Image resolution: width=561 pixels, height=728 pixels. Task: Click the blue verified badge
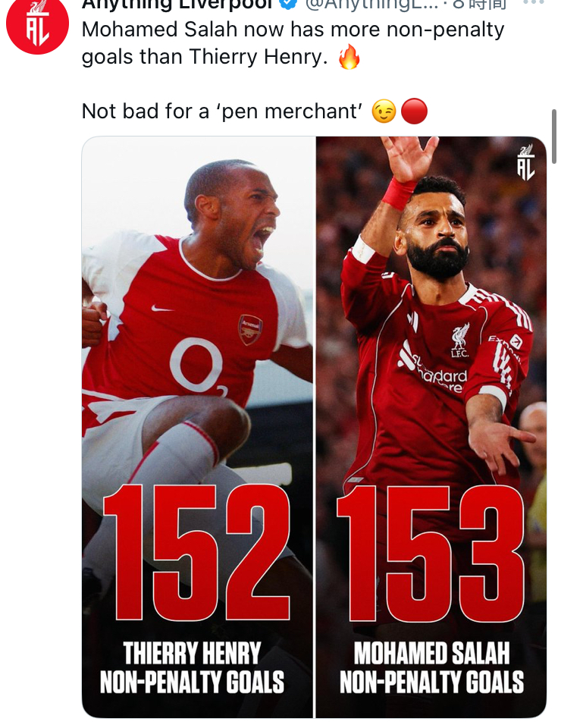pos(289,3)
